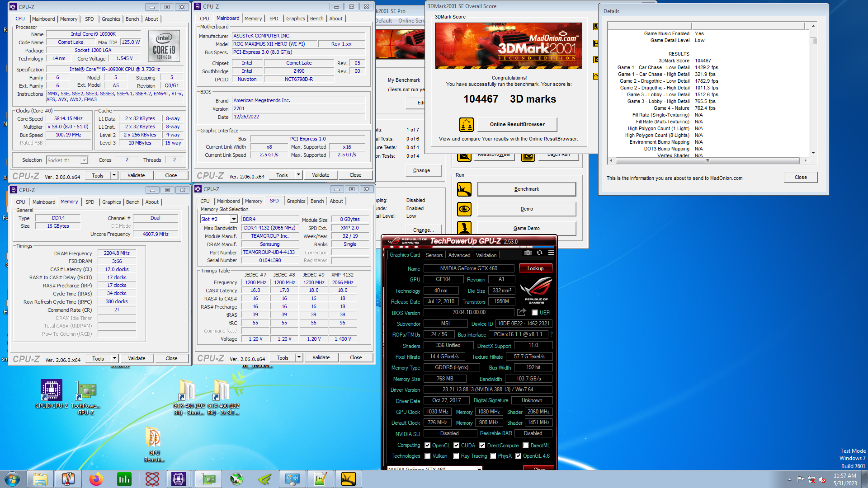Click the Demo eye icon in 3DMark
Image resolution: width=868 pixels, height=488 pixels.
click(x=464, y=209)
